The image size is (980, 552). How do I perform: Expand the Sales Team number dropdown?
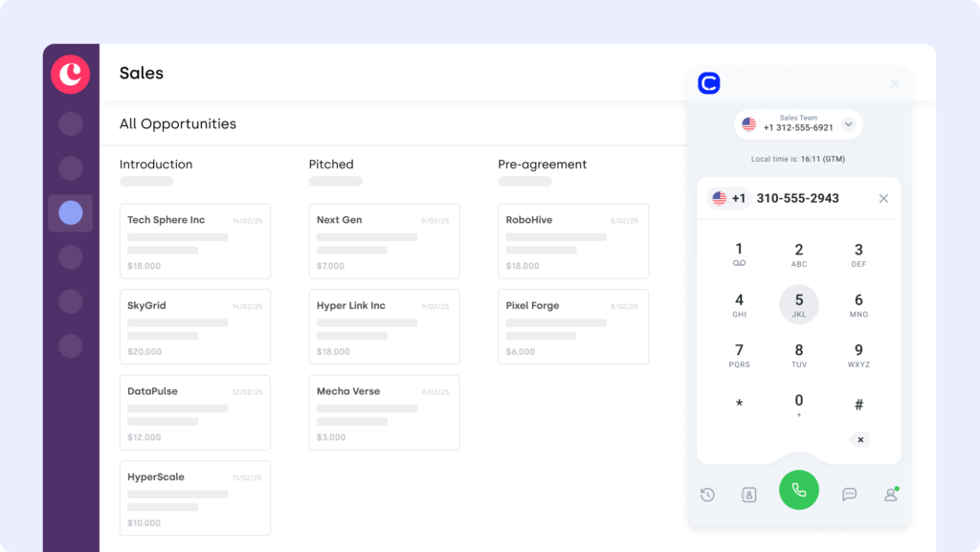coord(848,124)
